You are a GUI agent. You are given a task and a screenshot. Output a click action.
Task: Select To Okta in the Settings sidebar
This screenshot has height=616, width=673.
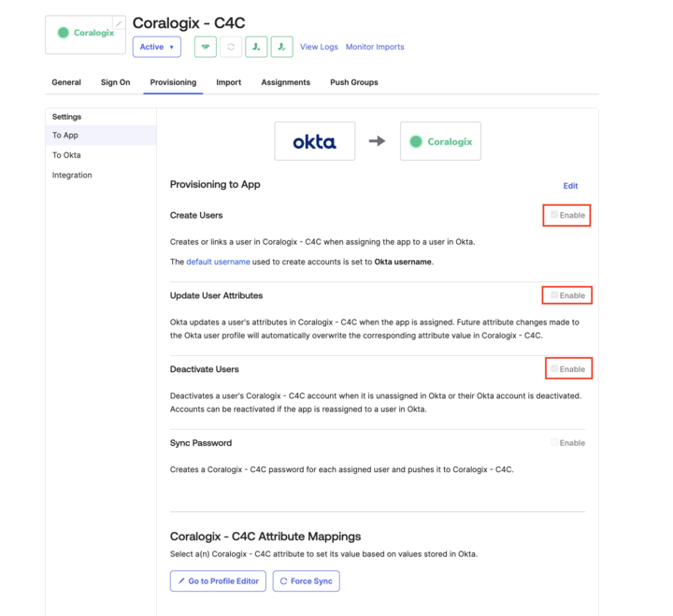tap(101, 155)
